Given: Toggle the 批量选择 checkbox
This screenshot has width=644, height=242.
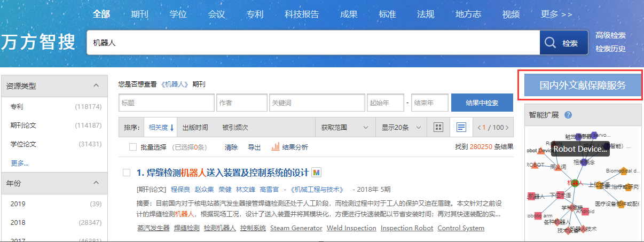Looking at the screenshot, I should 133,147.
